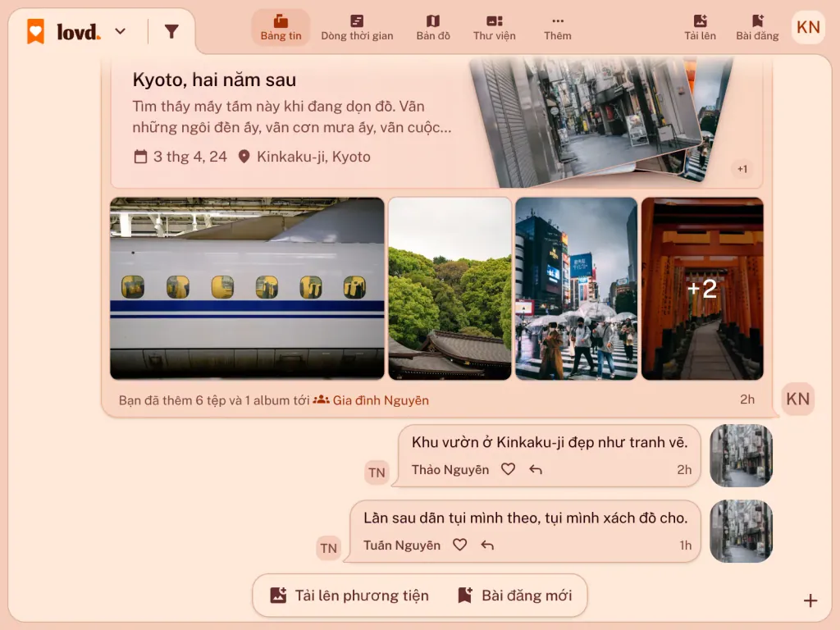Open the rainy crosswalk city photo

(x=576, y=288)
